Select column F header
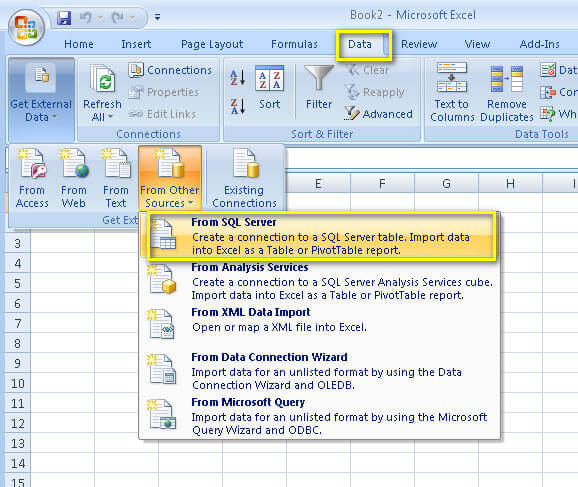 382,183
